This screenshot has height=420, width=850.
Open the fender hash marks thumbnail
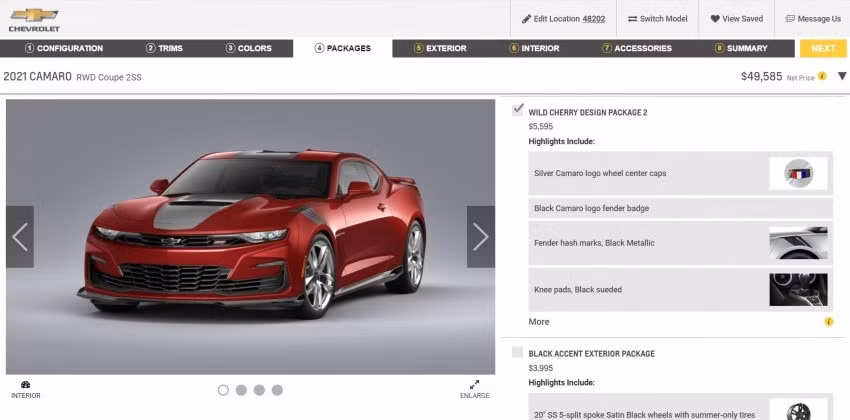[x=799, y=243]
